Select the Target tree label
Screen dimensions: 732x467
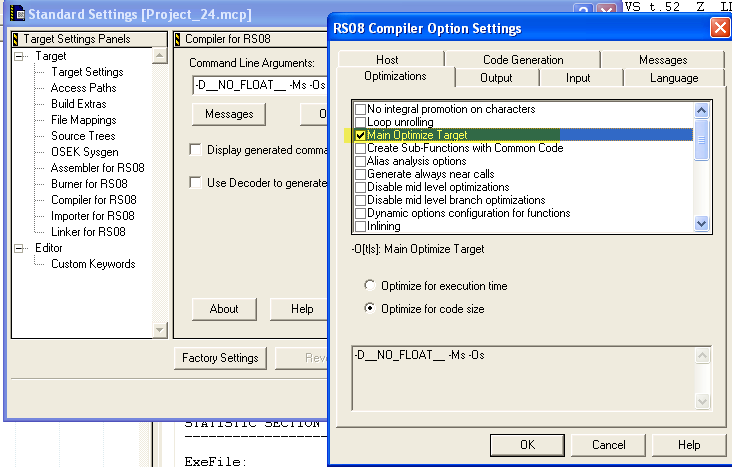tap(51, 56)
